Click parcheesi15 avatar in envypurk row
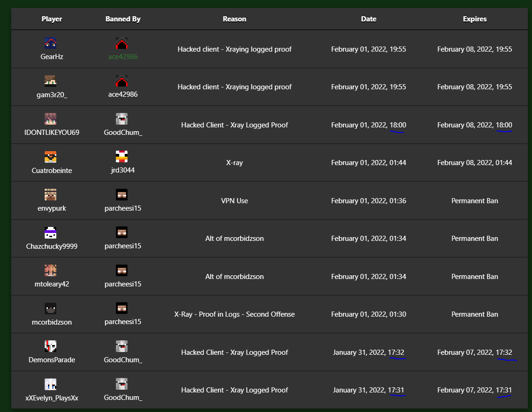 click(x=122, y=195)
